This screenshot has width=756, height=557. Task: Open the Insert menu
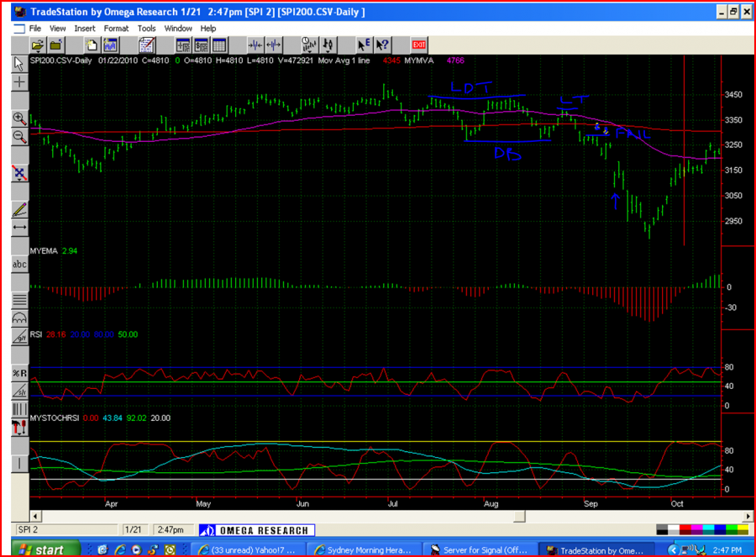click(x=84, y=29)
